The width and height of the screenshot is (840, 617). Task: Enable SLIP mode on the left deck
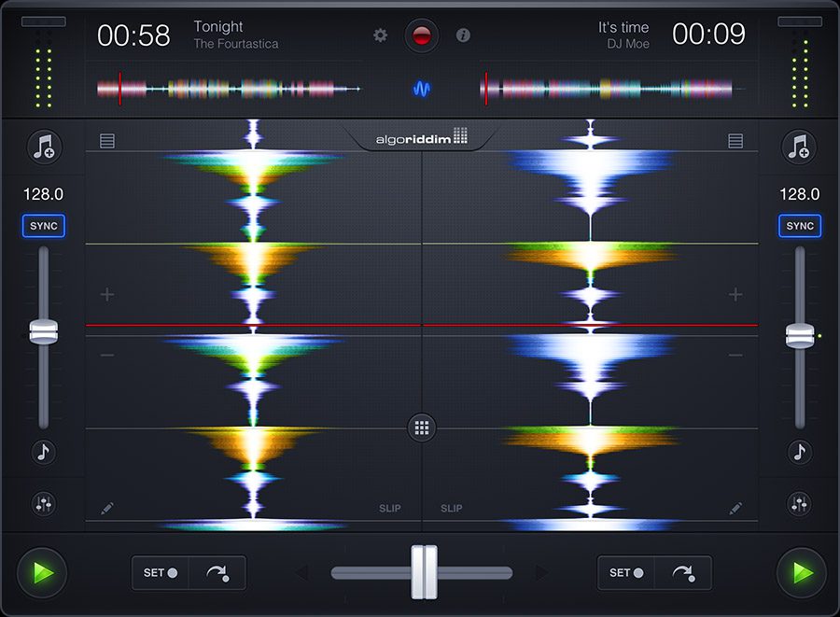point(389,509)
